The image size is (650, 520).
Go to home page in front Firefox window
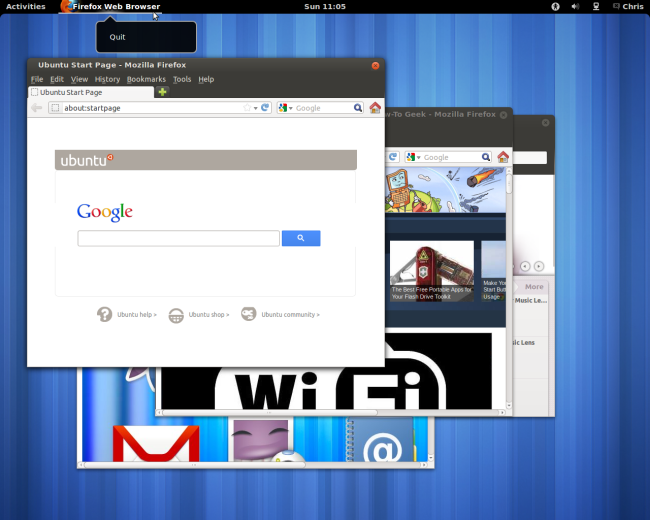coord(375,108)
